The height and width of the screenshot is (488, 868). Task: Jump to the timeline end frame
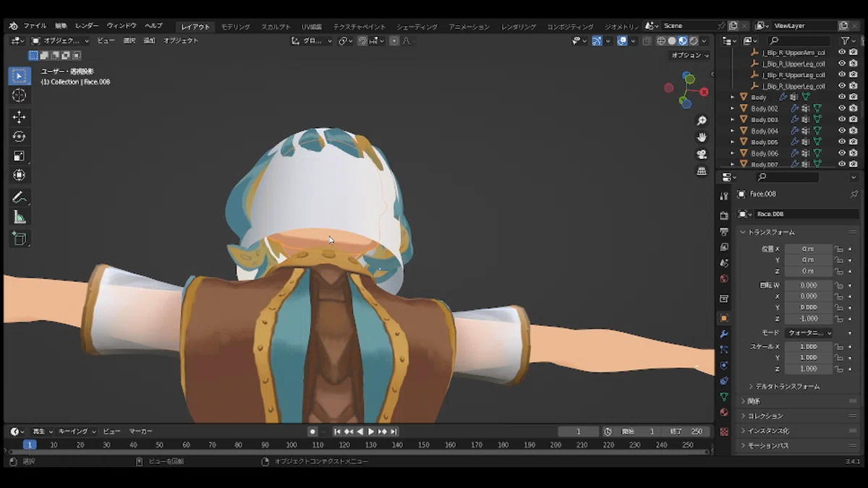point(394,432)
